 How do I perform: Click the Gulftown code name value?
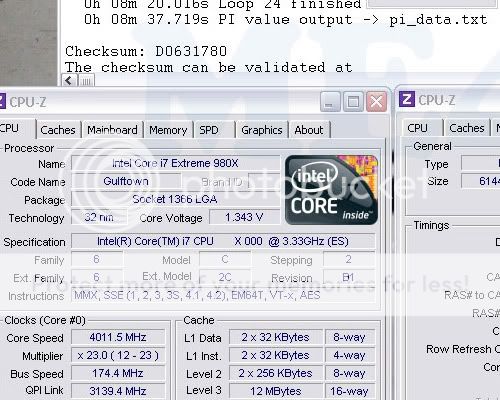[x=126, y=181]
